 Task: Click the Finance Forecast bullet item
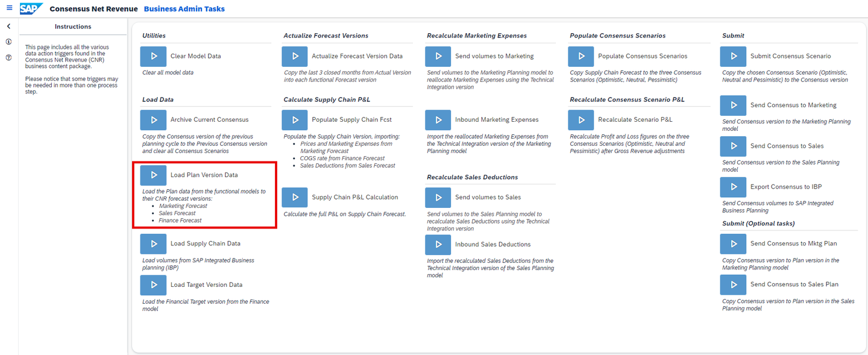(180, 221)
